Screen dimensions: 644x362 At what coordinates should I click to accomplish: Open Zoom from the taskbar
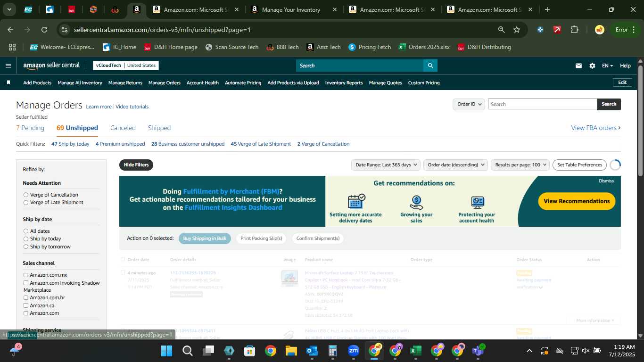coord(353,351)
